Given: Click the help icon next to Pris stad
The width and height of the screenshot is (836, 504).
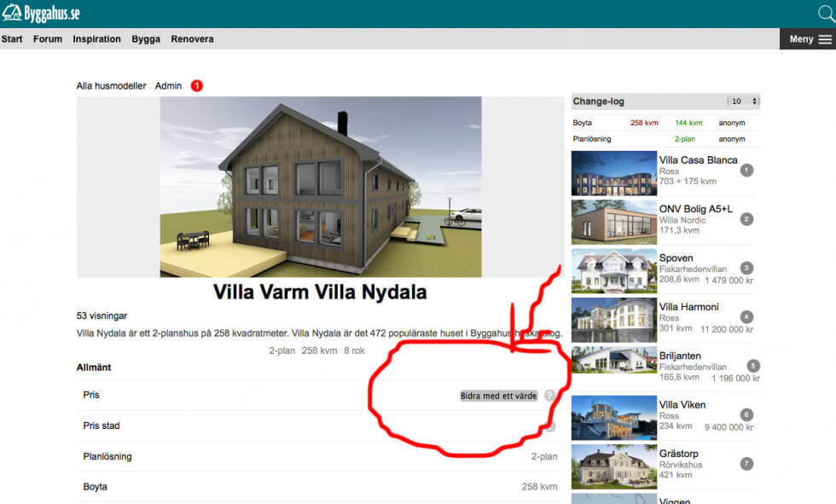Looking at the screenshot, I should pos(551,426).
